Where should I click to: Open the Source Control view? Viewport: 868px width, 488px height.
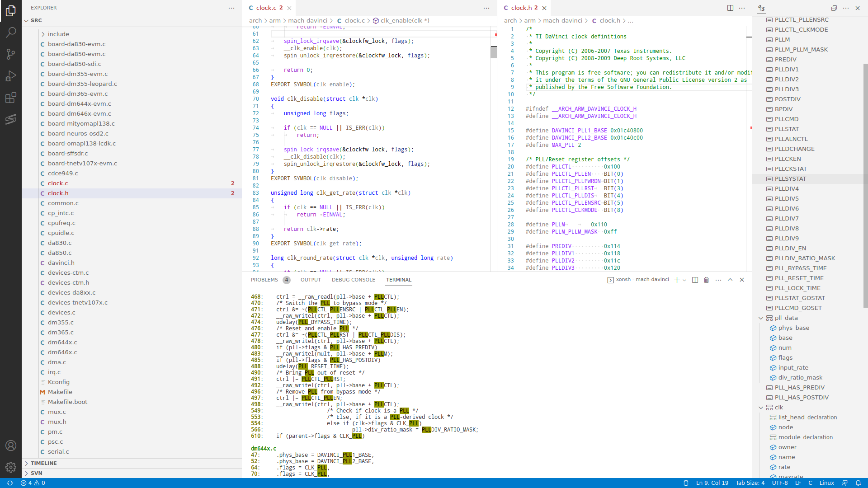click(x=11, y=54)
